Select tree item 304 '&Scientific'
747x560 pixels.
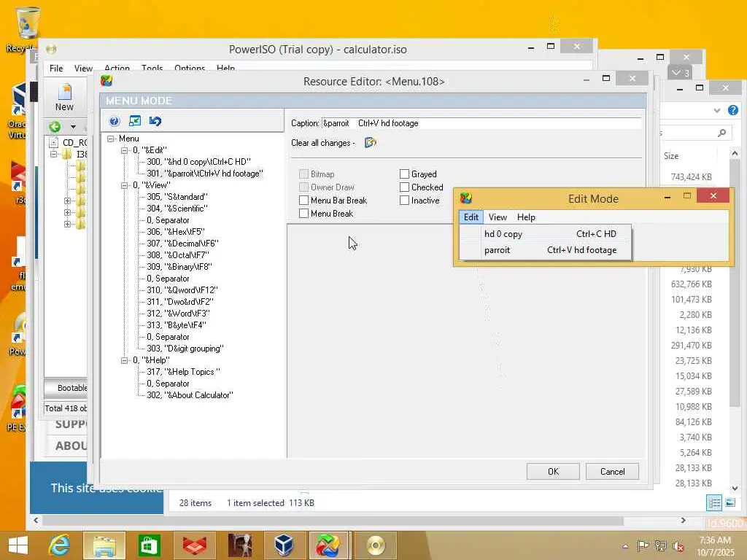point(177,209)
